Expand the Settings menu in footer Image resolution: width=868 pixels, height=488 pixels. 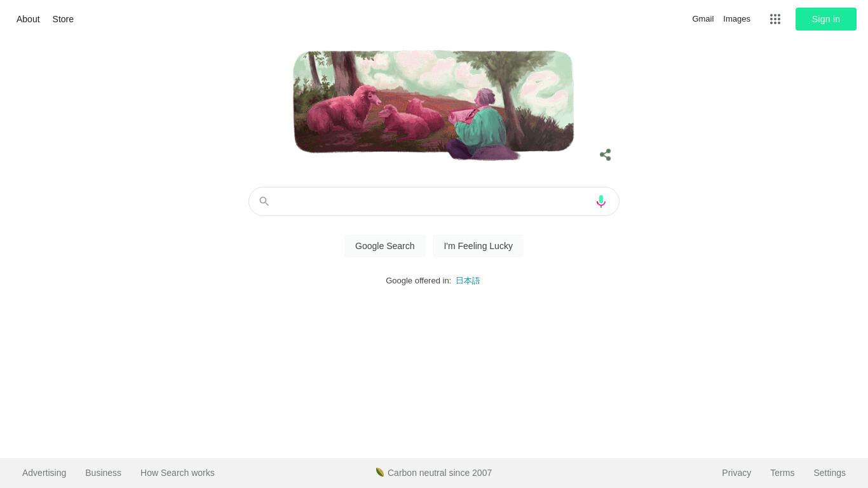coord(829,473)
